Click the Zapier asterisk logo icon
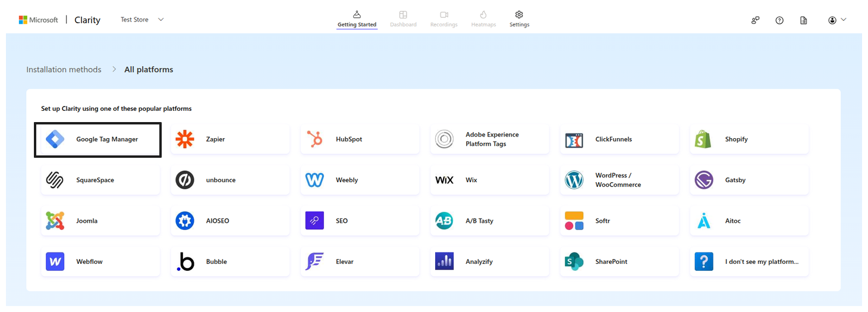Screen dimensions: 868x312 pos(185,139)
